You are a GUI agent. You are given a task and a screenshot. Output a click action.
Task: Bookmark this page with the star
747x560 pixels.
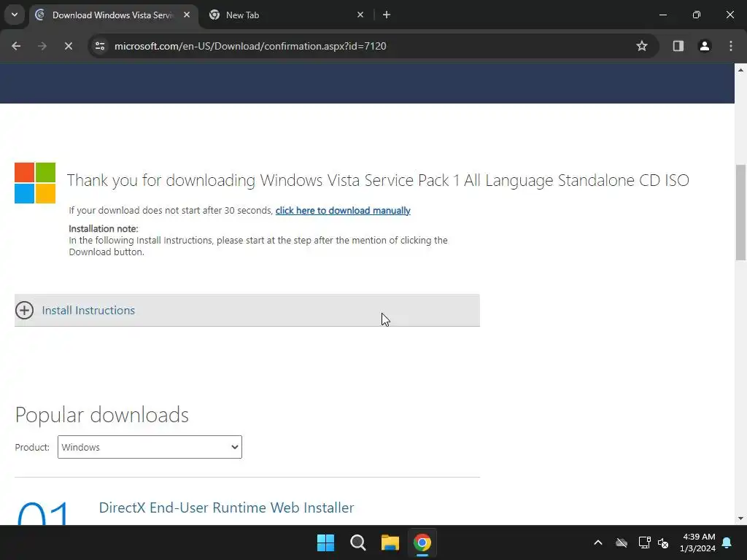[x=642, y=46]
